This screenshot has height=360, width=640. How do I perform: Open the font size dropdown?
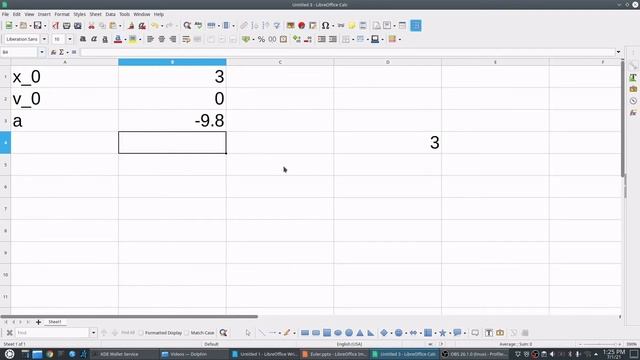pos(70,39)
